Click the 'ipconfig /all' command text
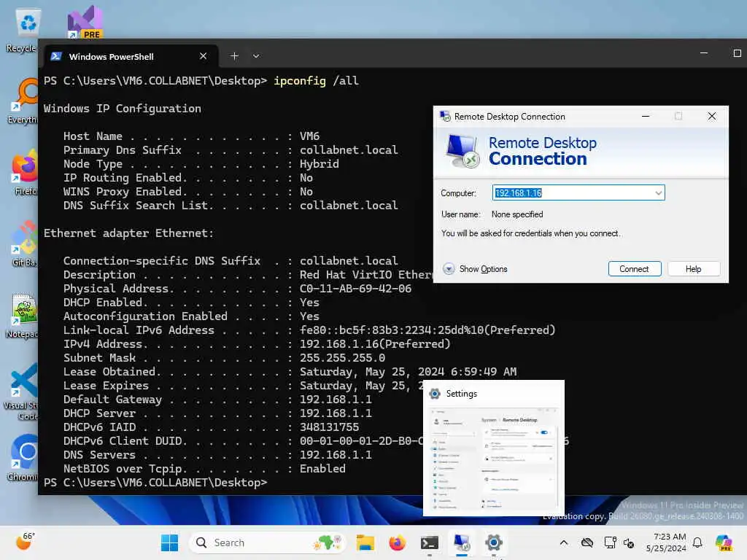This screenshot has width=747, height=560. [x=316, y=80]
